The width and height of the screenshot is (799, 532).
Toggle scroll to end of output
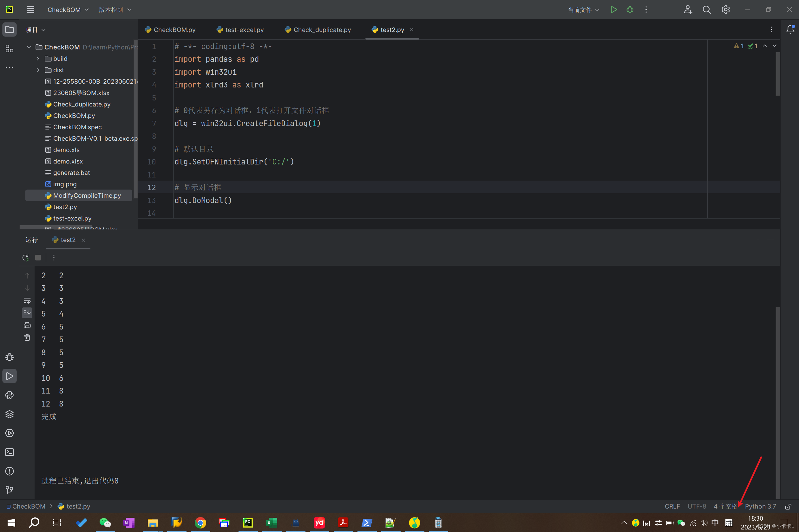(27, 312)
